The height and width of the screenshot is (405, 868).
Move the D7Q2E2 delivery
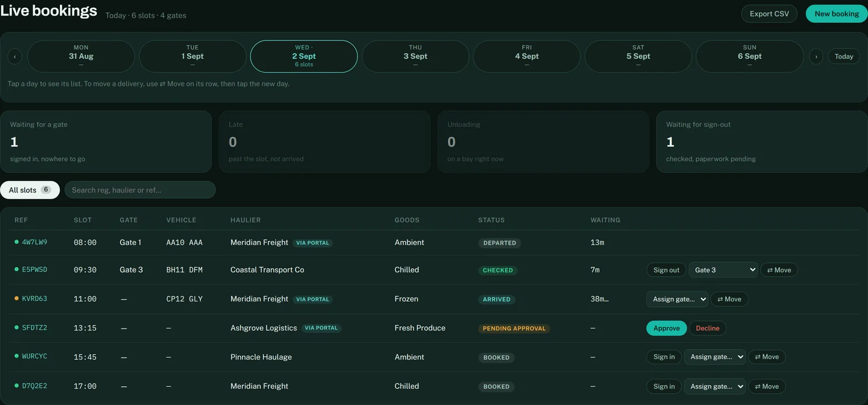tap(767, 387)
